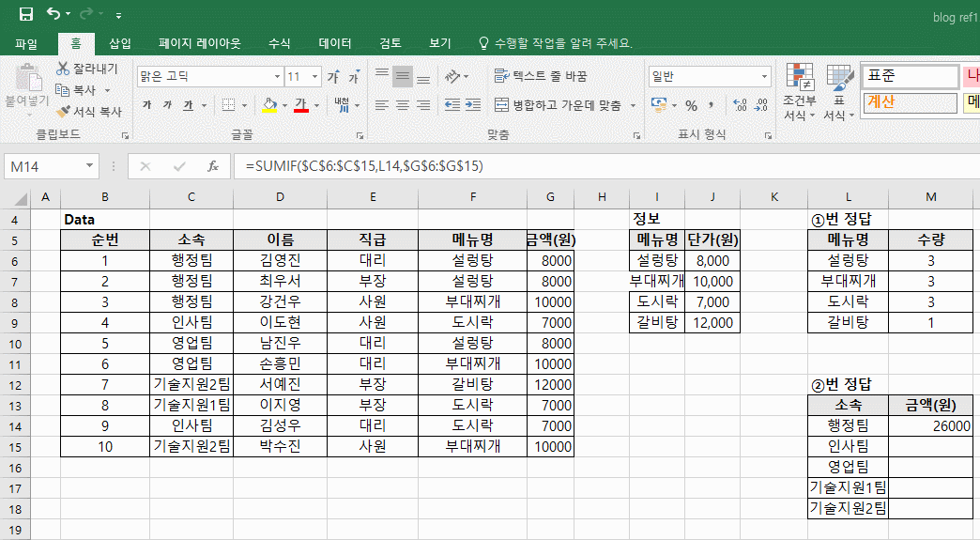
Task: Apply red font color 가
Action: coord(301,105)
